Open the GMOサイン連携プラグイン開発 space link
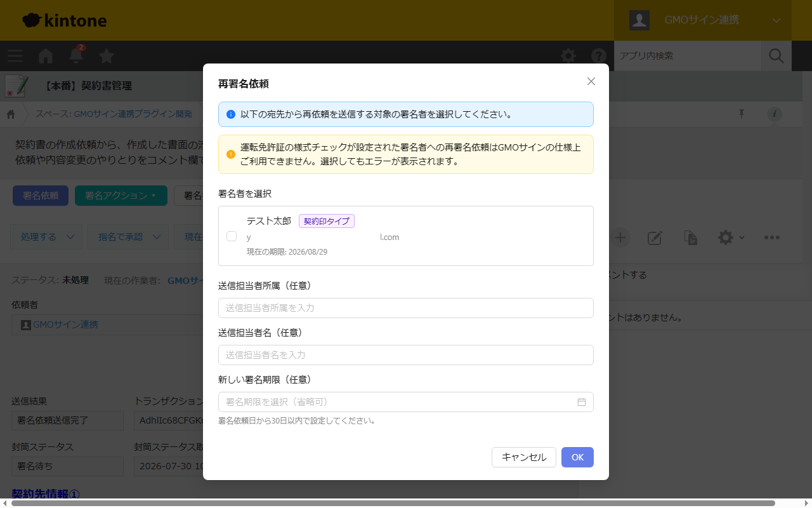812x508 pixels. click(x=133, y=114)
